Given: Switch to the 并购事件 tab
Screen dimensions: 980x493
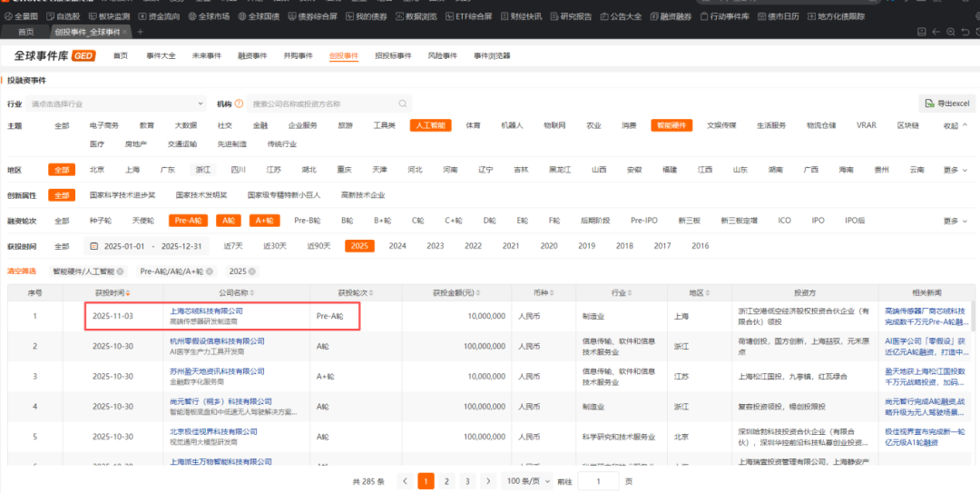Looking at the screenshot, I should [297, 55].
